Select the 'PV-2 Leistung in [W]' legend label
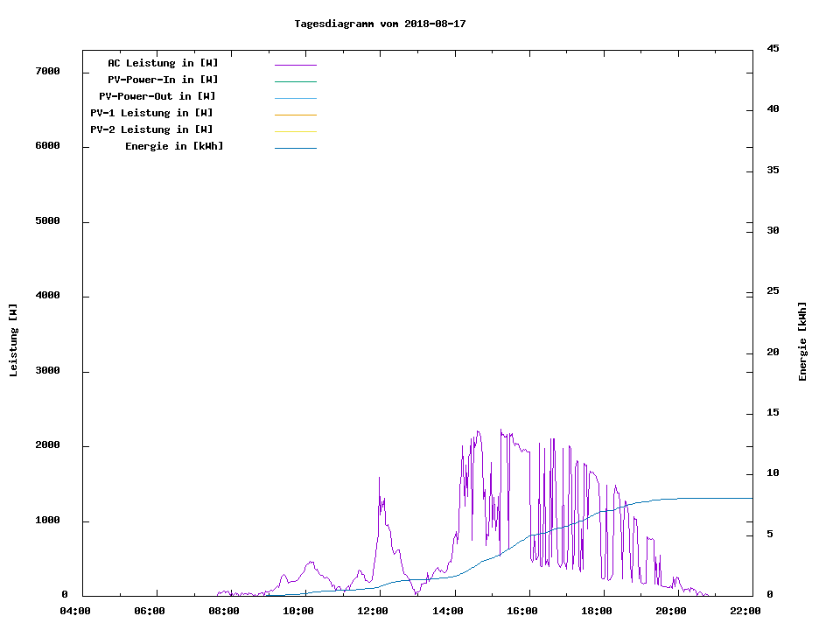The width and height of the screenshot is (840, 630). click(x=151, y=129)
